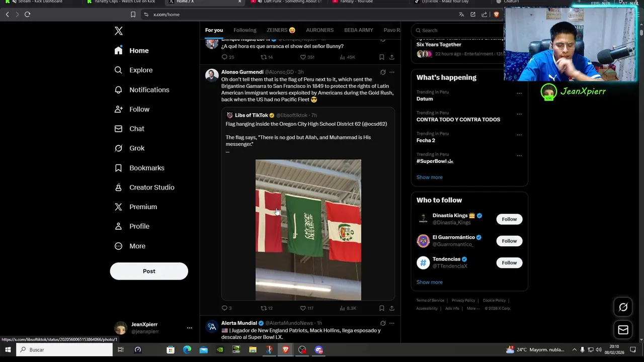644x362 pixels.
Task: Reply to Alonso Gurmendi's post
Action: [224, 308]
